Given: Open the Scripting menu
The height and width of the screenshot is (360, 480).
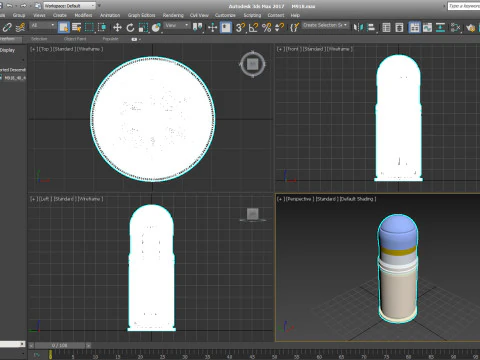Looking at the screenshot, I should [x=252, y=15].
